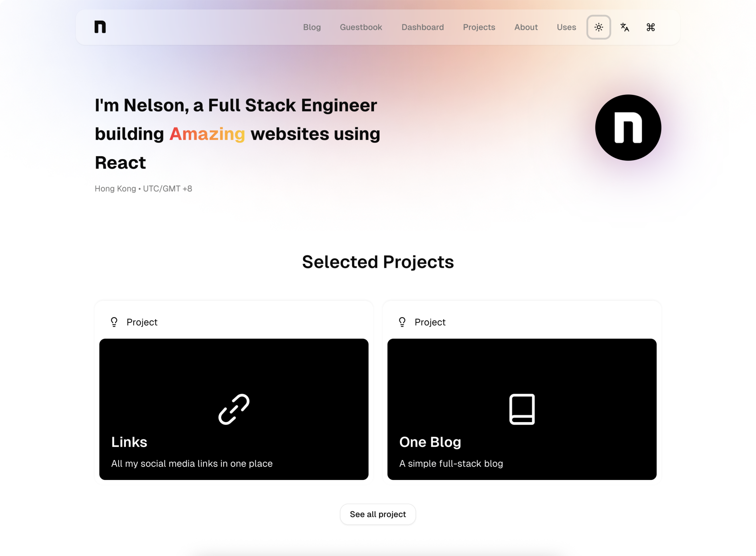Click the n logo in navbar
The image size is (756, 556).
100,27
